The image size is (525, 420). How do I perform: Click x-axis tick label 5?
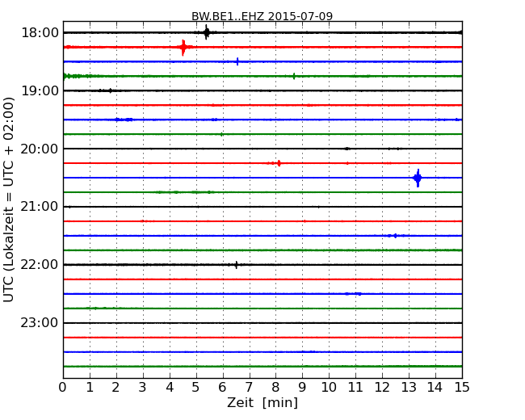click(195, 388)
